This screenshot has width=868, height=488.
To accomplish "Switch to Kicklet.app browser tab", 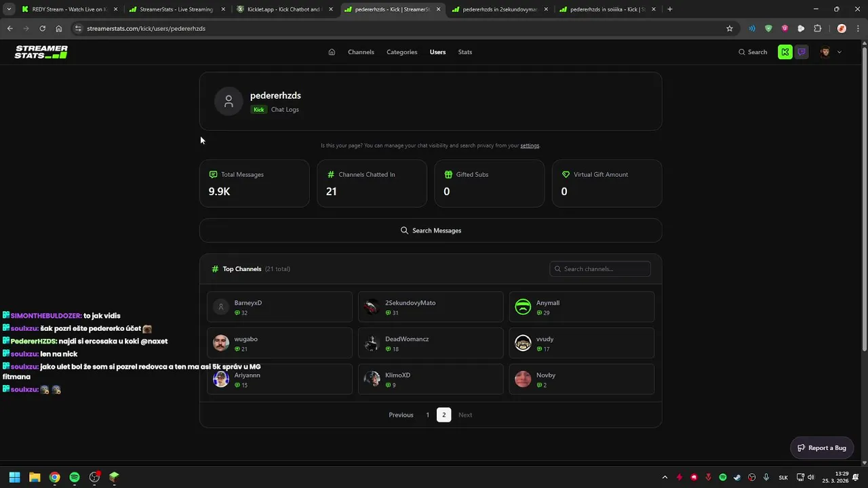I will tap(284, 9).
